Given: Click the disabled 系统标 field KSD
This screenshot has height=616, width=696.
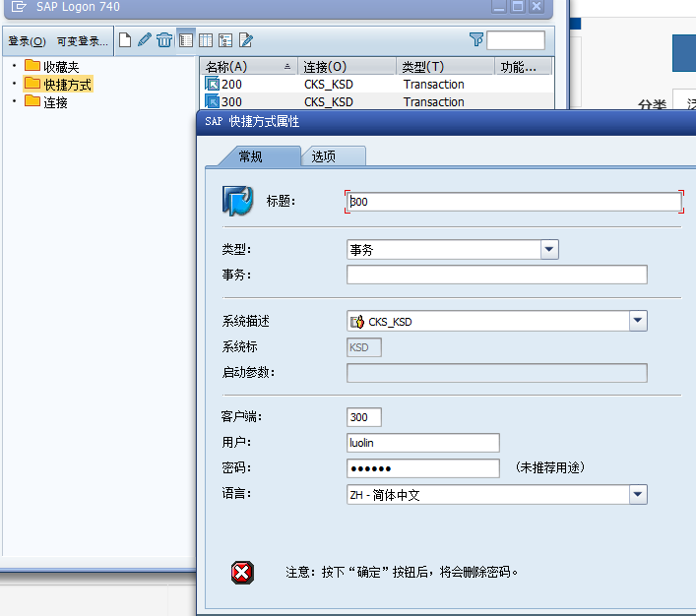Looking at the screenshot, I should (364, 347).
